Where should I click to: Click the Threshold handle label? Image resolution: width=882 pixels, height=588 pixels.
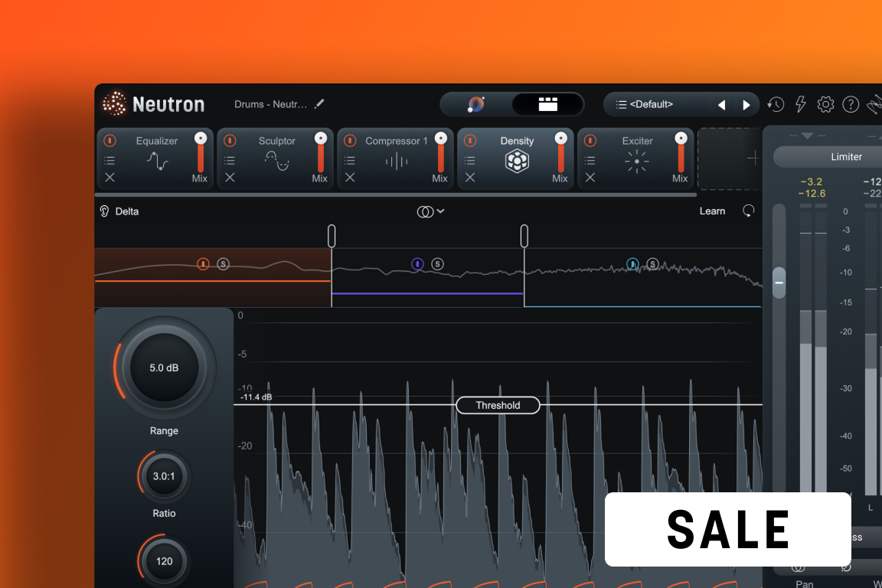(498, 405)
